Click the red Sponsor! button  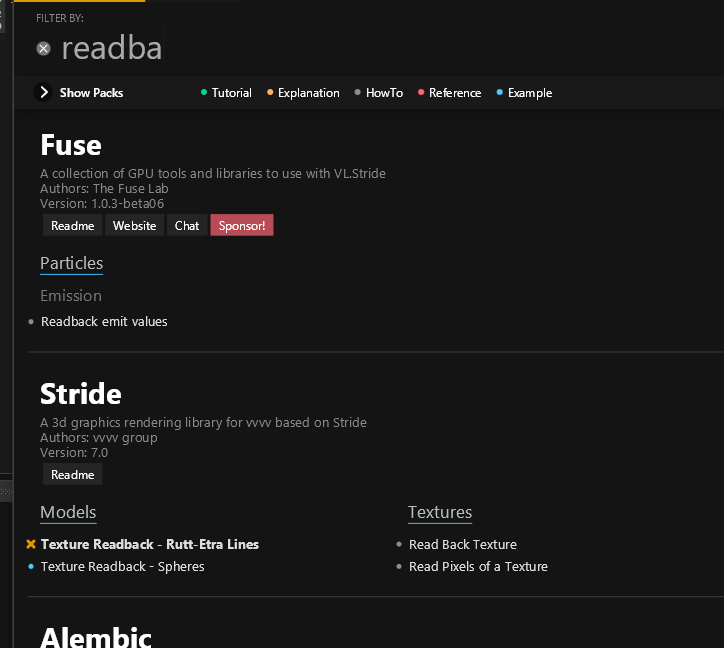[241, 226]
